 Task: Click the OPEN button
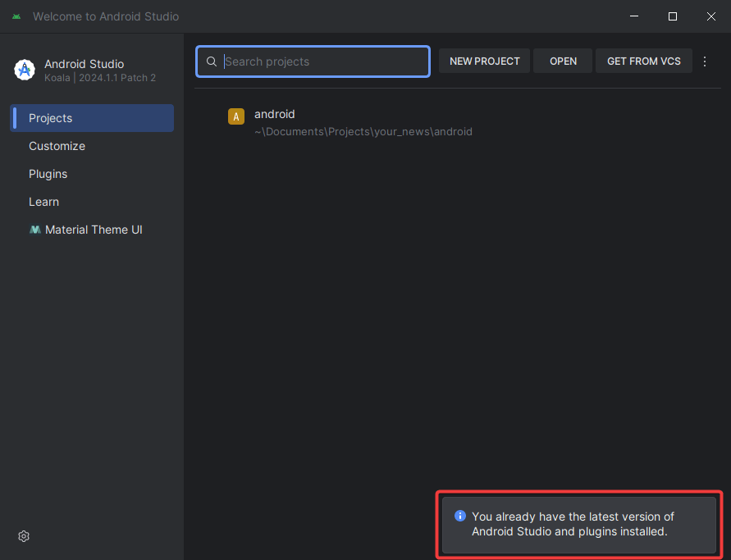(563, 61)
